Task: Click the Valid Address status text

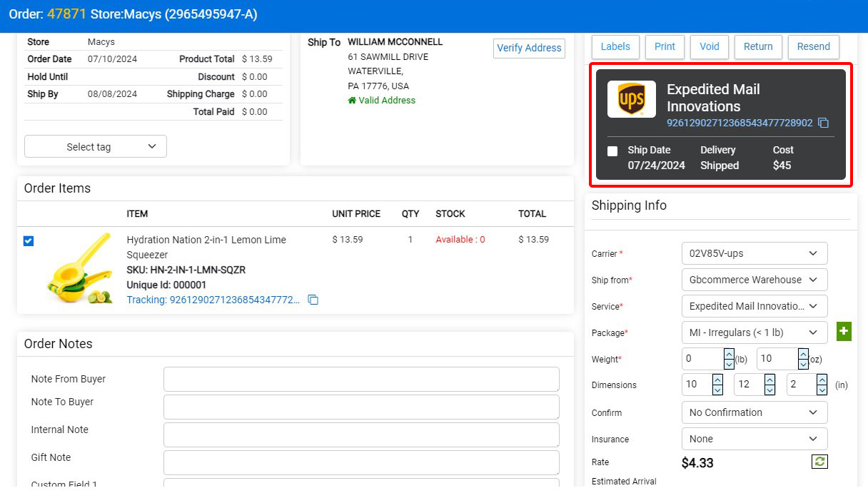Action: (x=387, y=101)
